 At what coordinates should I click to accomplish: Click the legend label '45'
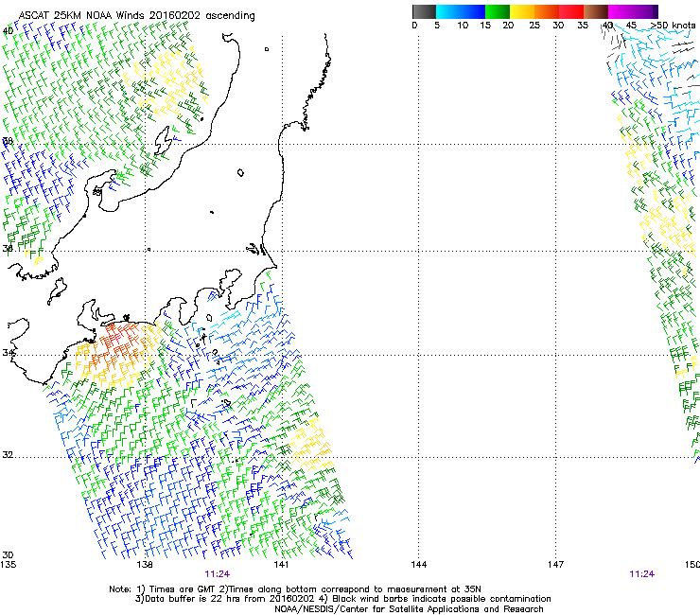(631, 26)
